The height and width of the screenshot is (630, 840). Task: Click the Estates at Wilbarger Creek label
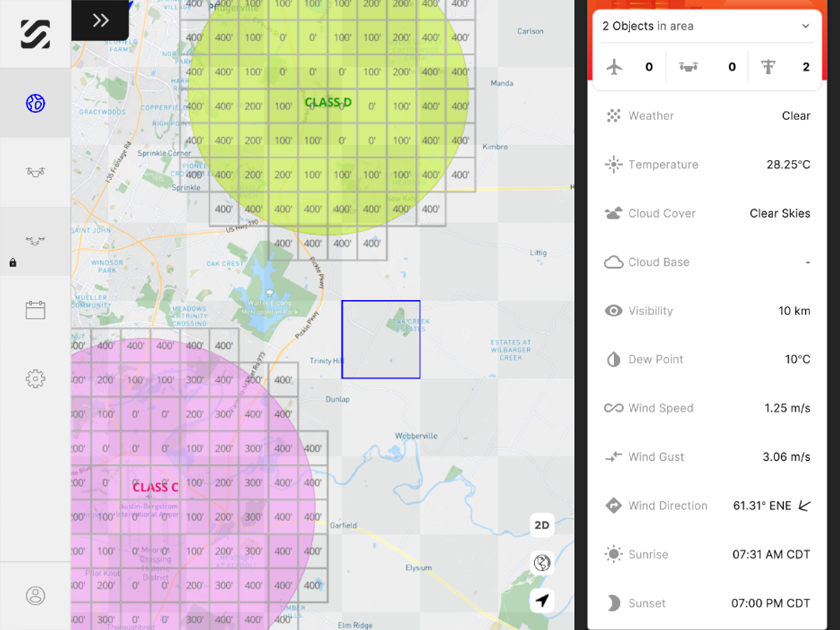point(511,350)
